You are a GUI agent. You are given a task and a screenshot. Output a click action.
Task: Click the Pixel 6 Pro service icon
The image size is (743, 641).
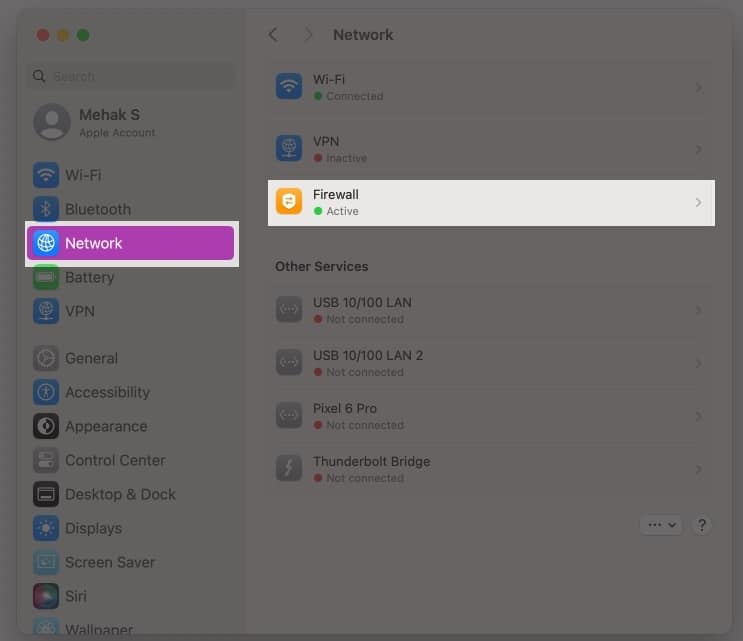point(289,415)
